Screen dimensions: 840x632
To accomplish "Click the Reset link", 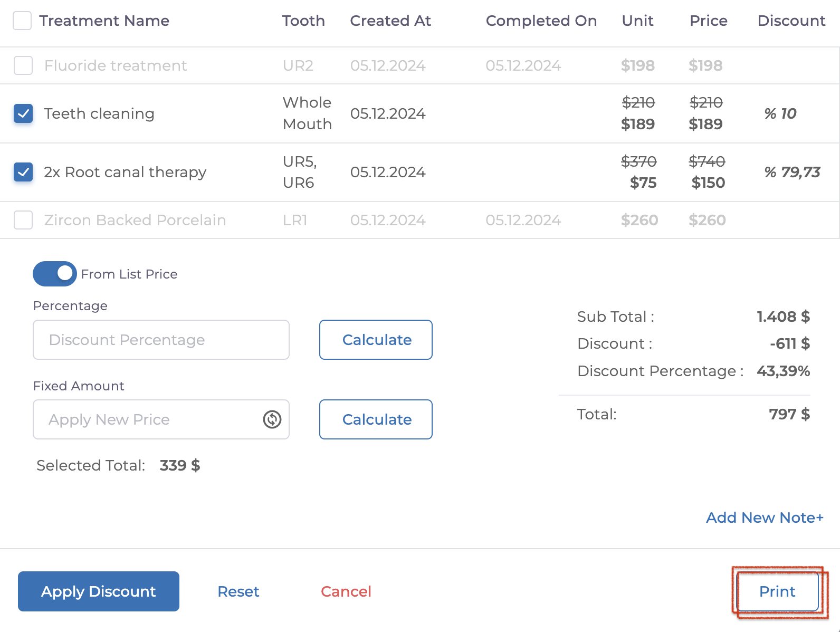I will click(238, 591).
